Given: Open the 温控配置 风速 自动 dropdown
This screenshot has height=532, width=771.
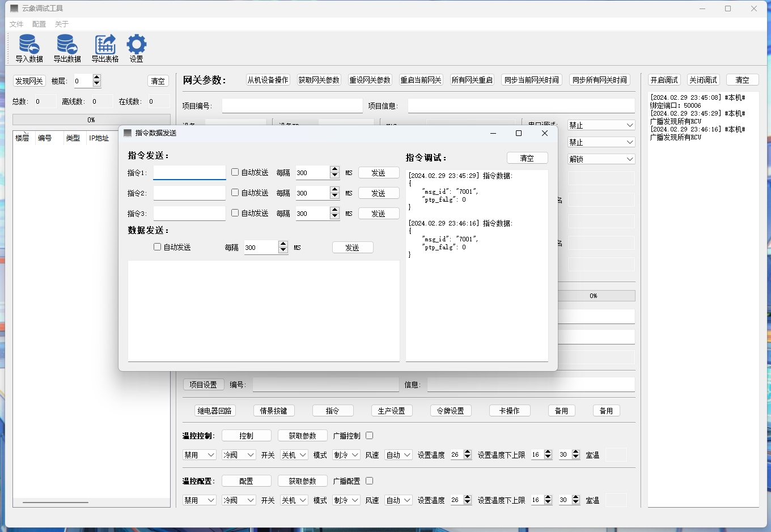Looking at the screenshot, I should coord(399,500).
